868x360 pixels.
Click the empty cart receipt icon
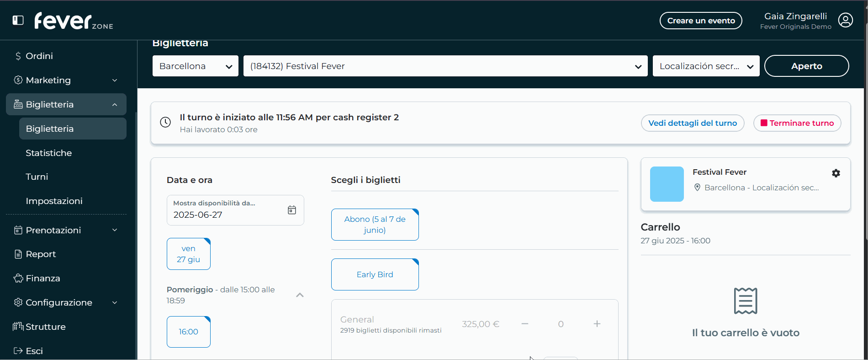point(746,301)
